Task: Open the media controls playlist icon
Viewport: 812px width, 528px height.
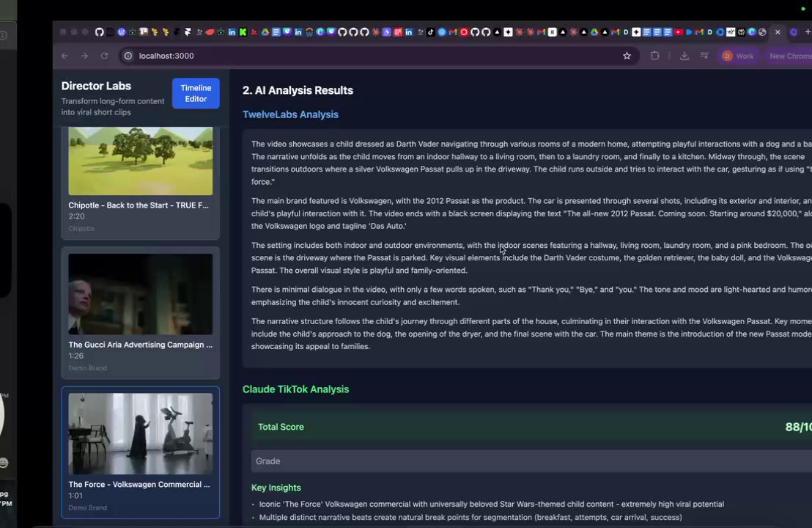Action: pos(704,56)
